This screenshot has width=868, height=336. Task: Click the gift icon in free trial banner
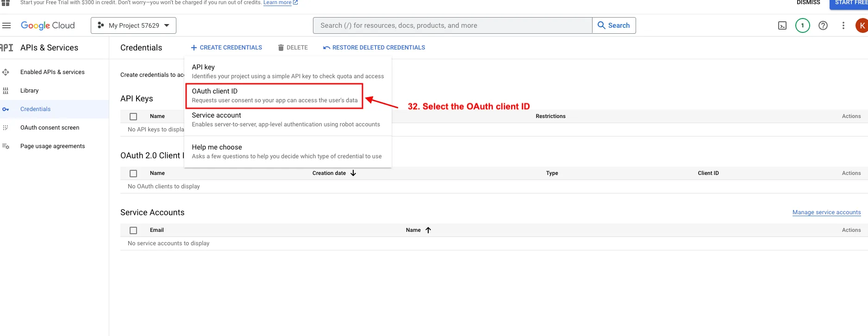point(6,3)
